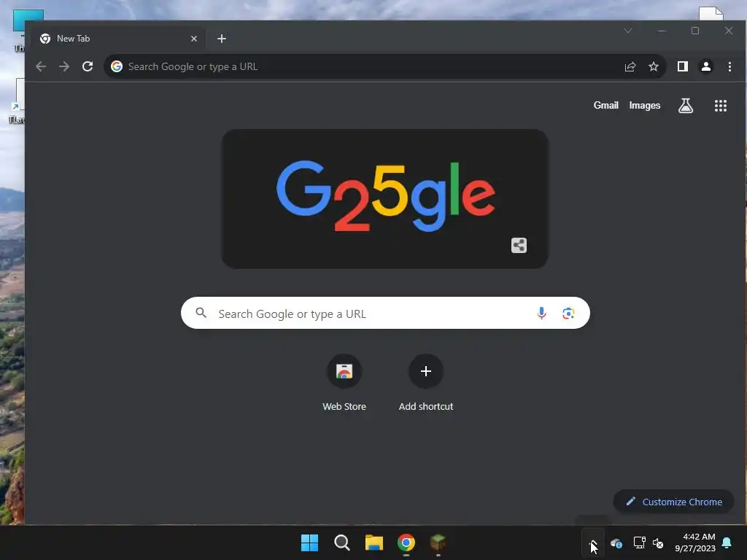This screenshot has width=747, height=560.
Task: Open the Chrome profile avatar
Action: tap(706, 66)
